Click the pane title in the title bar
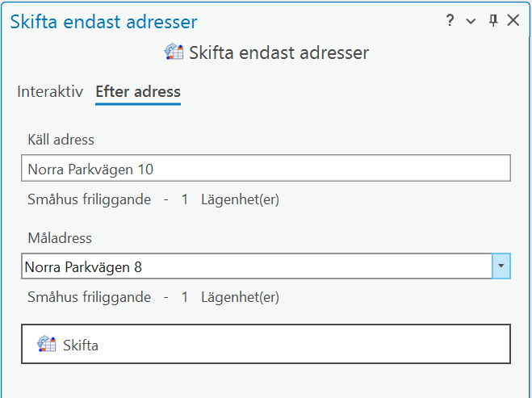The image size is (532, 398). tap(103, 22)
